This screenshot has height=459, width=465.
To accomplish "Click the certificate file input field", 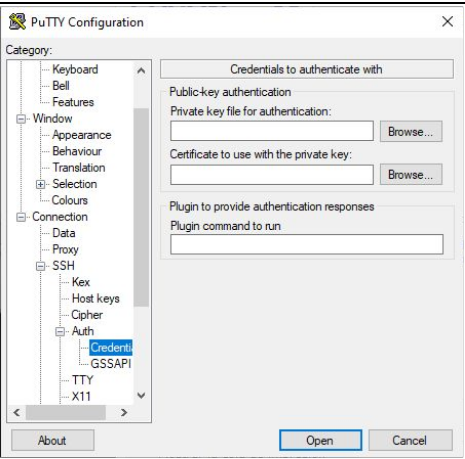I will point(272,175).
